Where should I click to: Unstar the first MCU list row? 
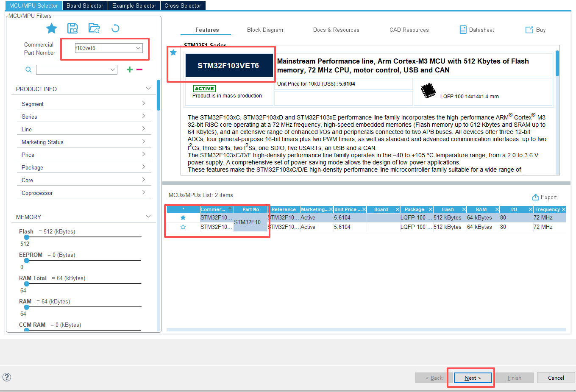pyautogui.click(x=183, y=217)
